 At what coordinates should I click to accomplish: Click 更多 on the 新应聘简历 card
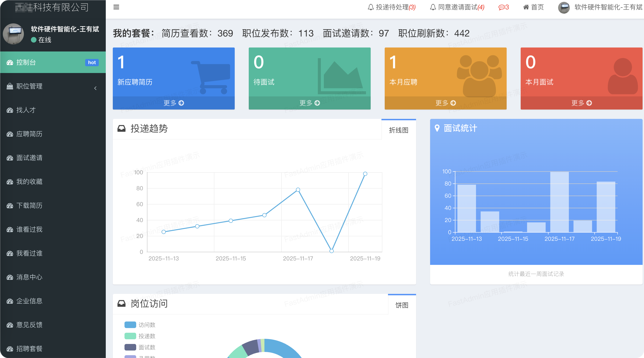click(173, 103)
